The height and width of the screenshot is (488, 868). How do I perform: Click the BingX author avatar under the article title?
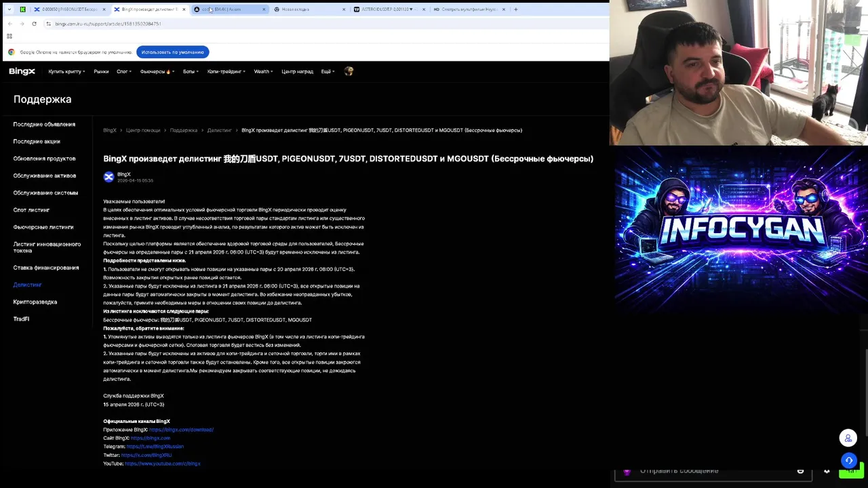coord(108,177)
